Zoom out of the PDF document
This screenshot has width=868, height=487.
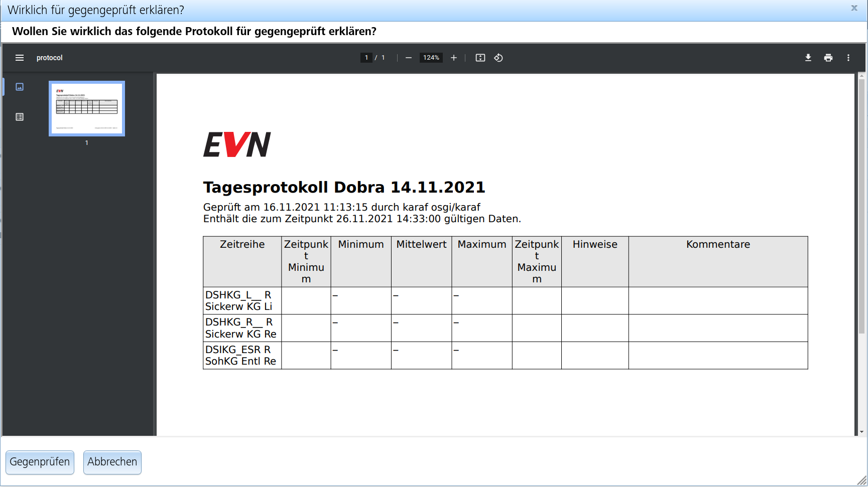coord(409,58)
